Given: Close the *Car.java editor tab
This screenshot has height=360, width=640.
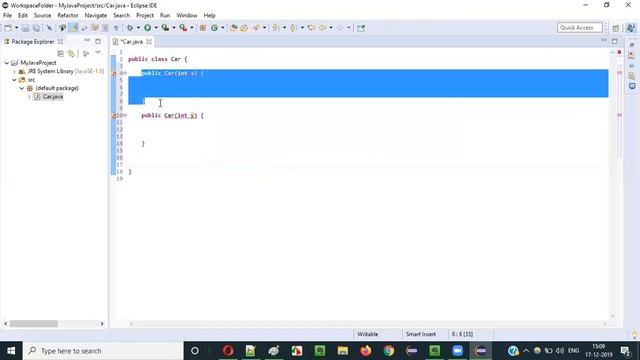Looking at the screenshot, I should [149, 42].
